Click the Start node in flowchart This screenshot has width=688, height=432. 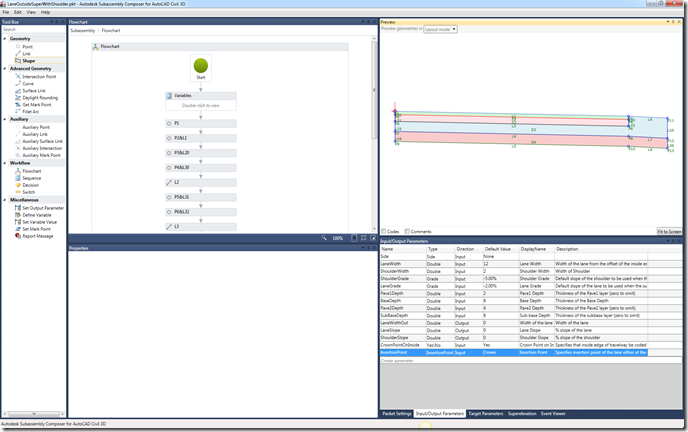click(x=201, y=67)
